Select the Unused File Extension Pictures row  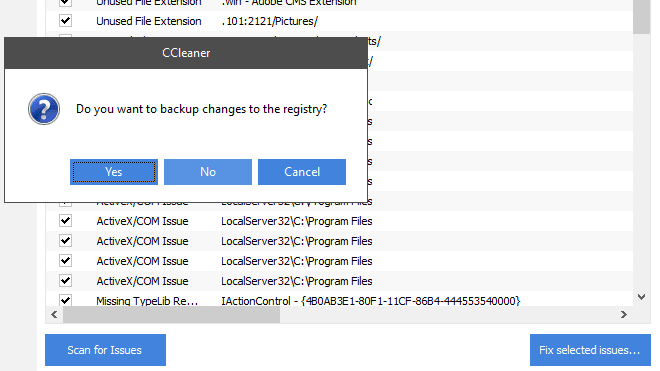(x=339, y=21)
